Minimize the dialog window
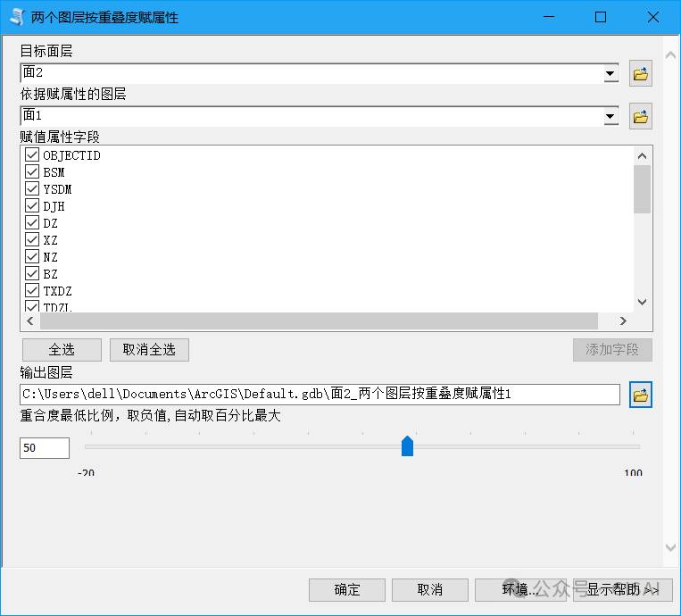 (x=549, y=17)
